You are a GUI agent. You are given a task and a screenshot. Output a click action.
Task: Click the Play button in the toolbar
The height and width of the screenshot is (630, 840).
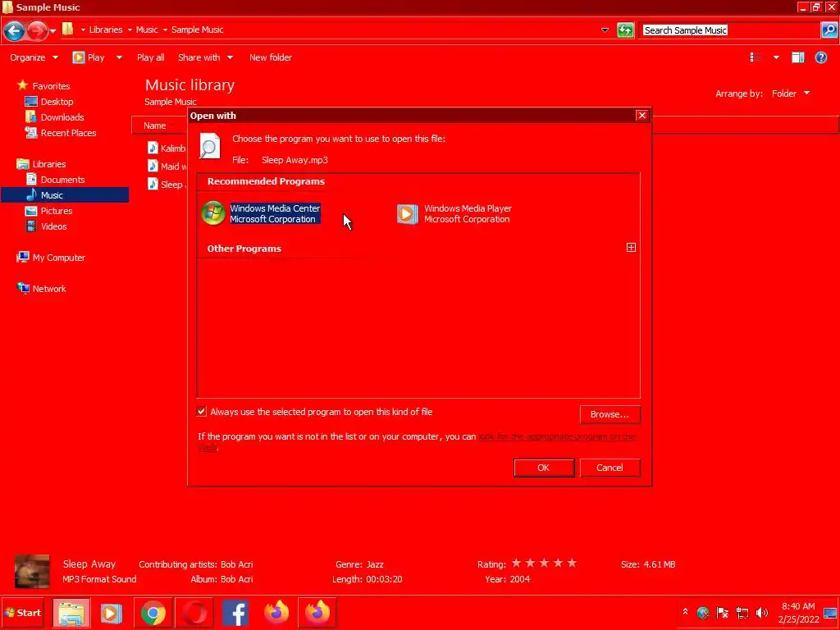(89, 57)
